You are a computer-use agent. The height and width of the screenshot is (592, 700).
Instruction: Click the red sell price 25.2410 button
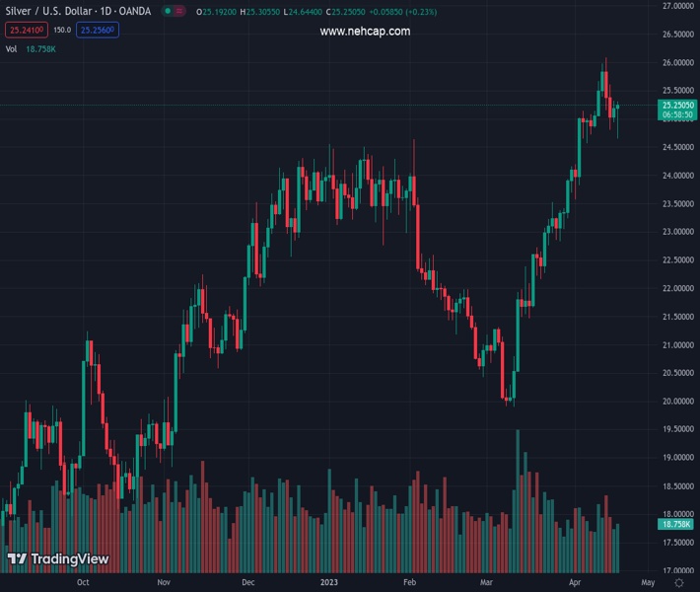26,30
